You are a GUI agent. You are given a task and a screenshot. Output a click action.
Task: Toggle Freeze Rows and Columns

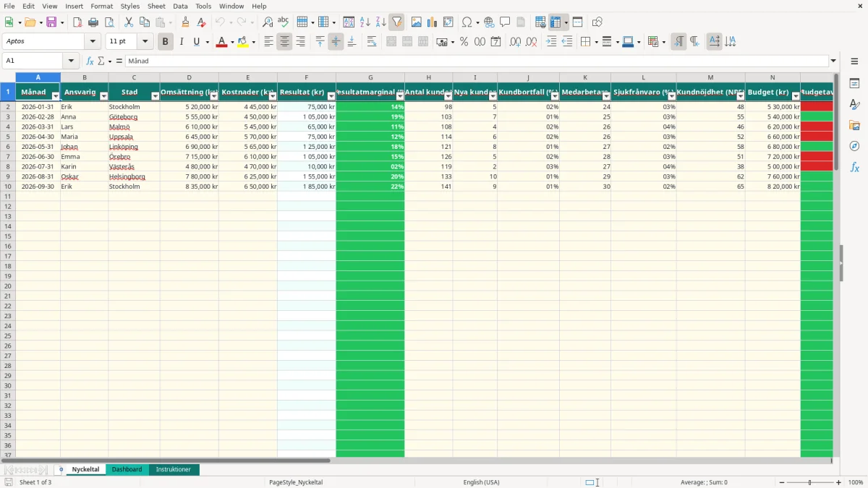point(556,22)
